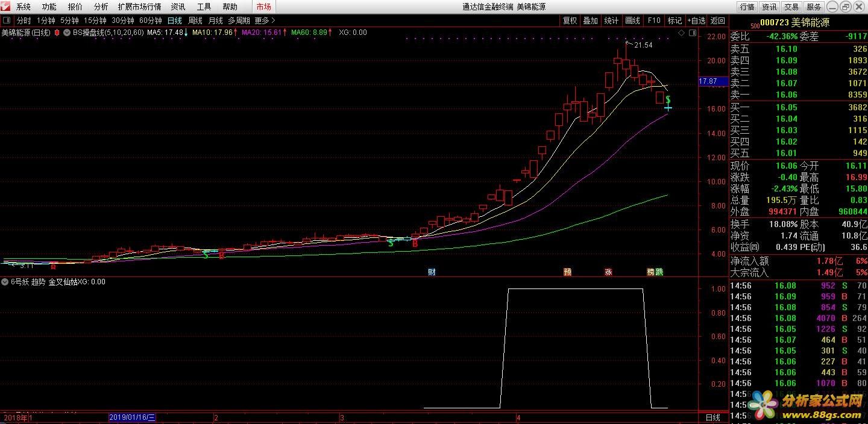Open the 多周期 view
Image resolution: width=868 pixels, height=424 pixels.
coord(239,20)
